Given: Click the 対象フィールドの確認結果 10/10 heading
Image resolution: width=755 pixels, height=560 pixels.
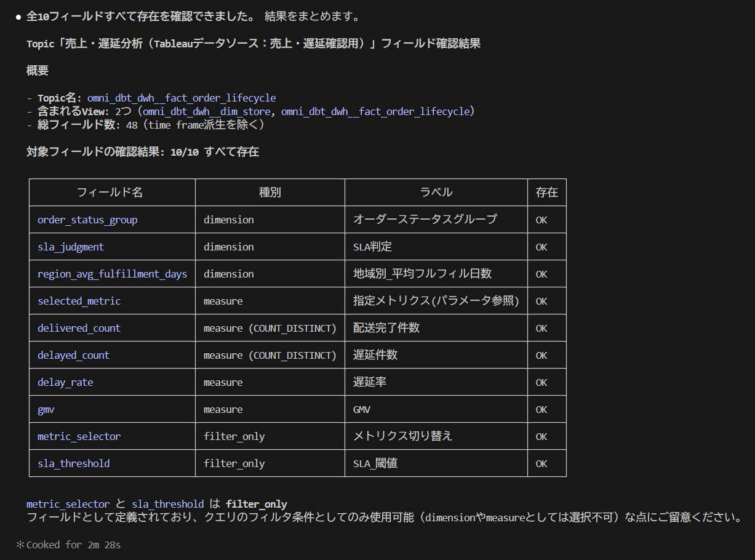Looking at the screenshot, I should pos(143,152).
